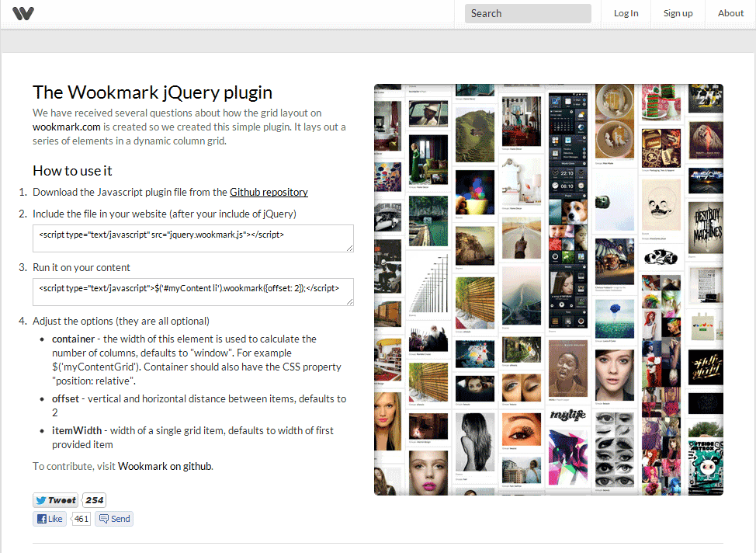Click the 'How to use it' heading
Screen dimensions: 756x553
coord(72,171)
